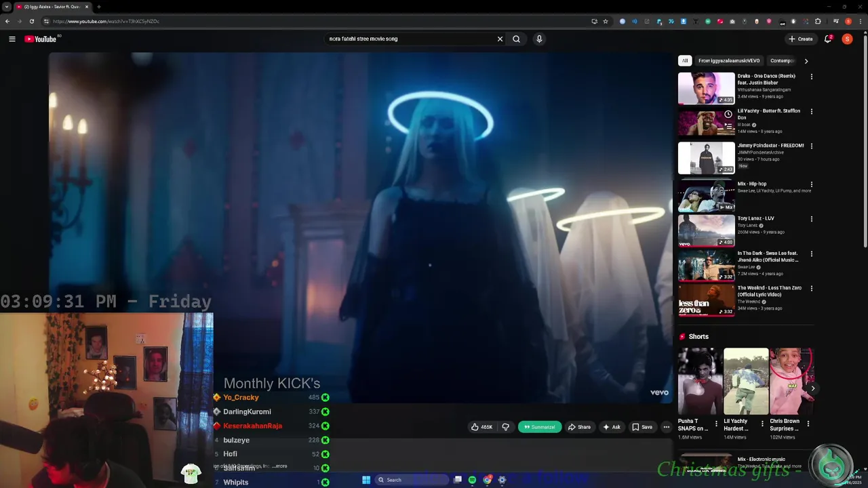Open Less Than Zero lyric video thumbnail
This screenshot has height=488, width=868.
click(x=706, y=300)
